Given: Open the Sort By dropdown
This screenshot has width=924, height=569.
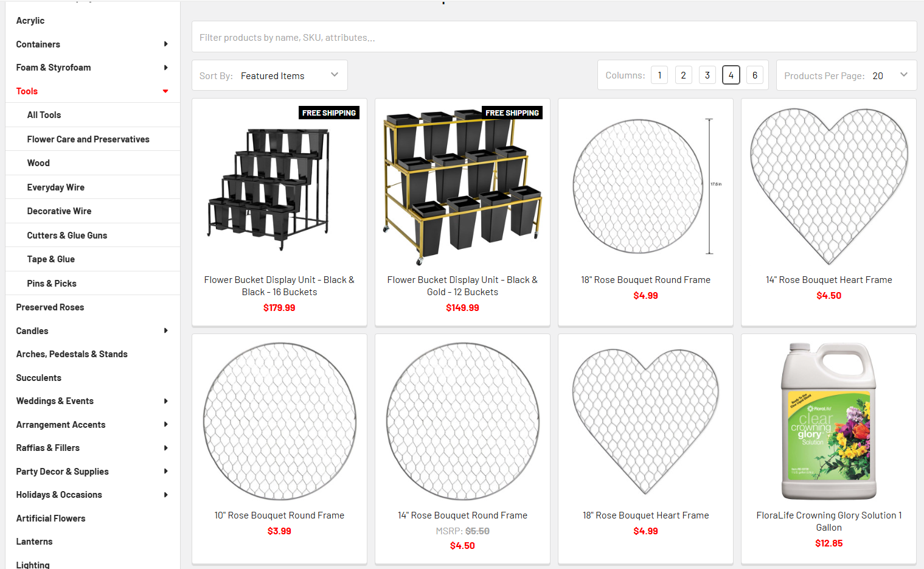Looking at the screenshot, I should pos(269,75).
